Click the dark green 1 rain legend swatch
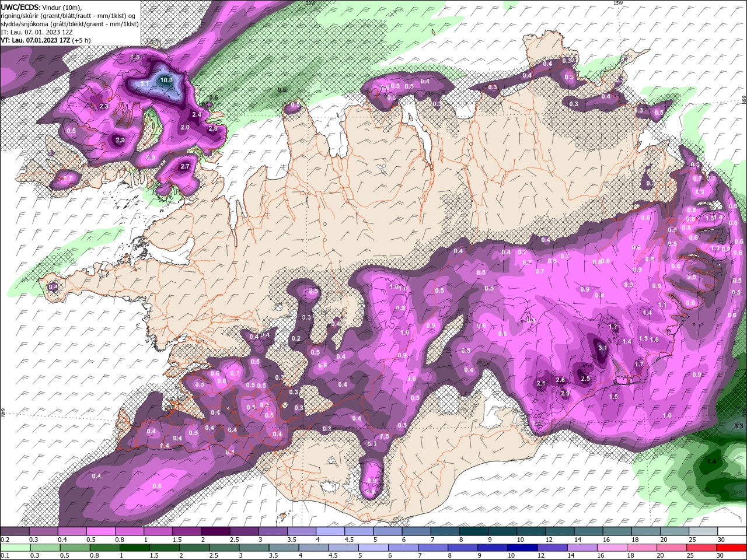This screenshot has width=747, height=560. pos(134,548)
